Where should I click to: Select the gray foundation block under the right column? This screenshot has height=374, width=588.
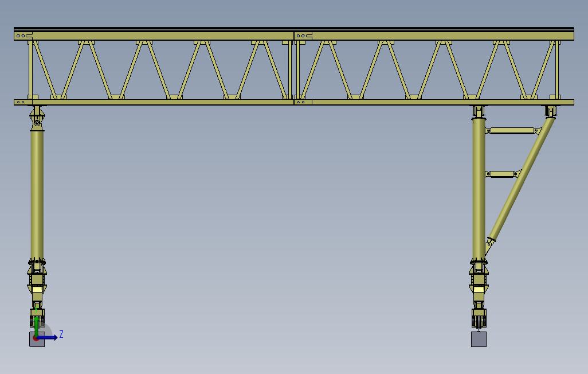click(479, 339)
